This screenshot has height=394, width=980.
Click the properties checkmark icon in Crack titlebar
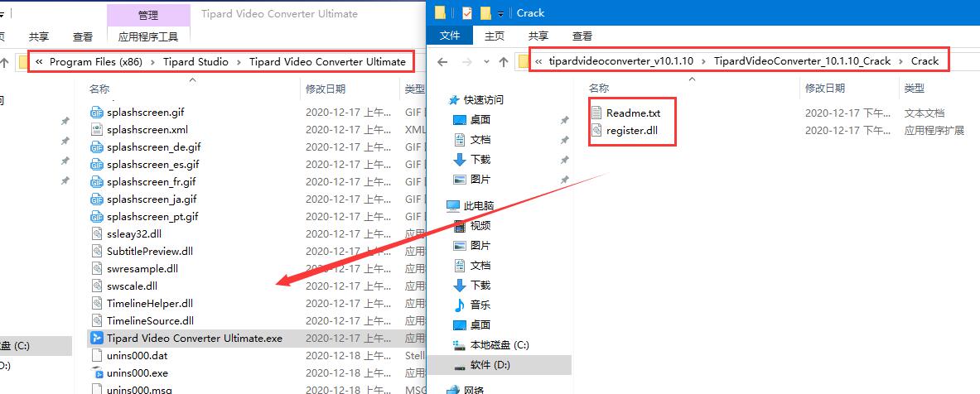pos(467,12)
